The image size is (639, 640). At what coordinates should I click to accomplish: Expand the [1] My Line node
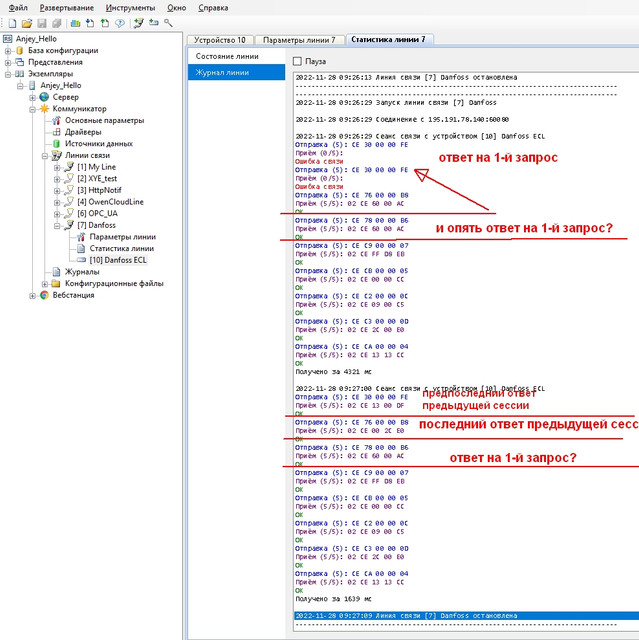tap(57, 167)
